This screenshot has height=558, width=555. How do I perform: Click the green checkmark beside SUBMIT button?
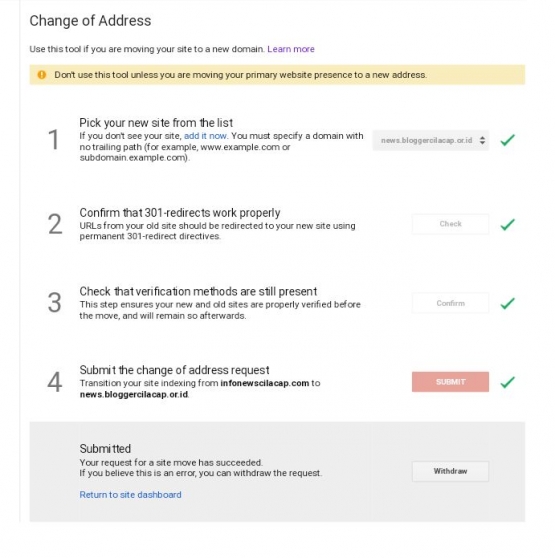point(507,382)
